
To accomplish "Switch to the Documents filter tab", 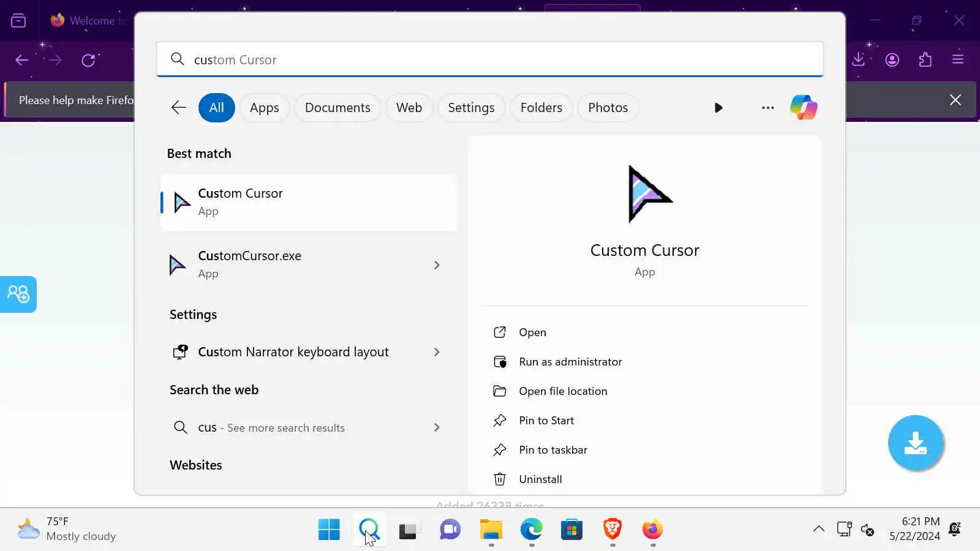I will coord(337,108).
